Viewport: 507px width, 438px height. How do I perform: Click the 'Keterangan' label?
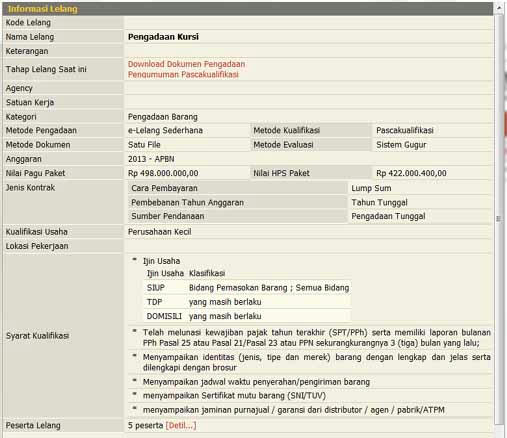27,51
